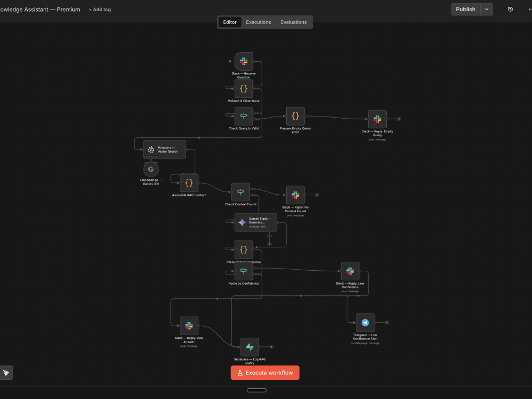Select the Slack — Reply: RAG Answer node
This screenshot has height=399, width=532.
189,326
